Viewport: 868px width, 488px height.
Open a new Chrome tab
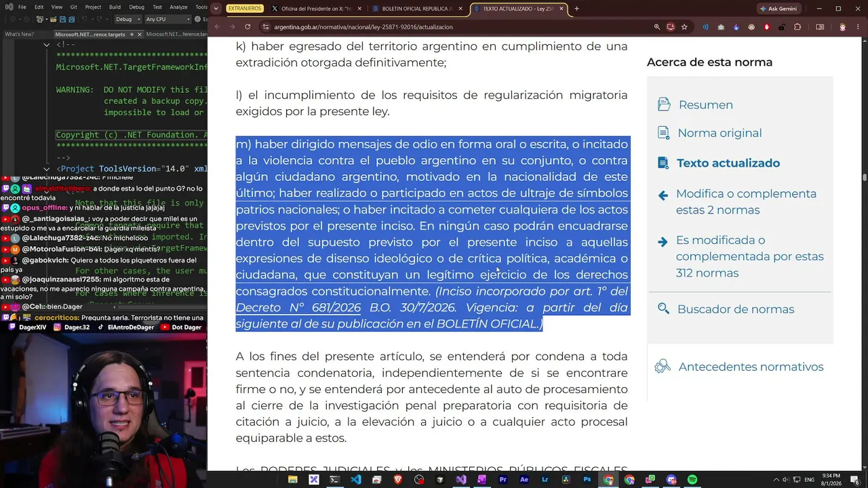coord(577,9)
